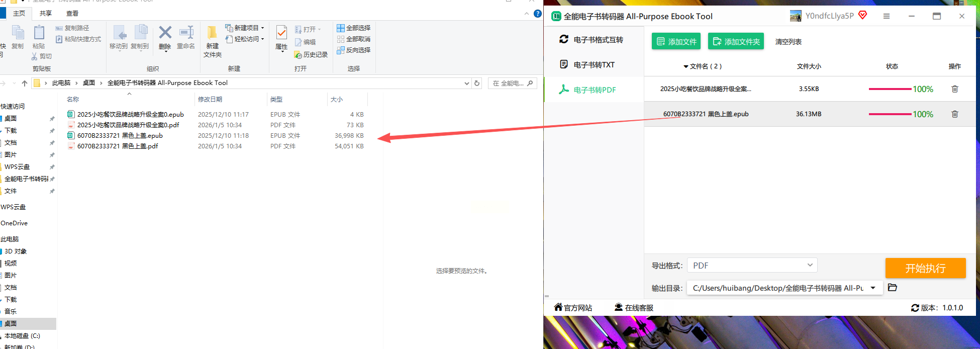Click Select all in Explorer ribbon

click(x=354, y=28)
